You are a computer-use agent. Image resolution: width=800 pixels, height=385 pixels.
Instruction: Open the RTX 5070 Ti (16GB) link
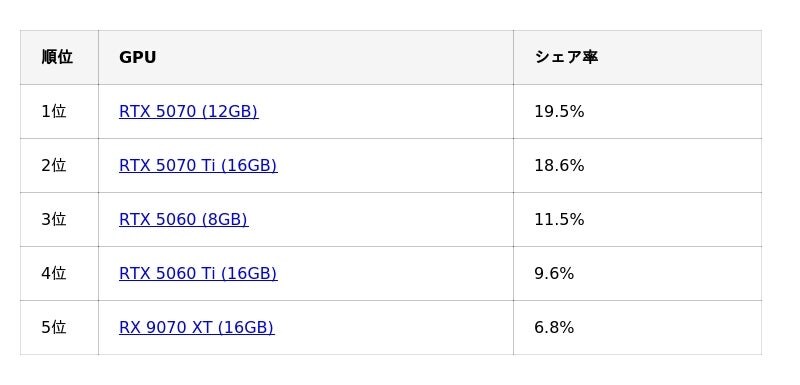click(x=198, y=165)
